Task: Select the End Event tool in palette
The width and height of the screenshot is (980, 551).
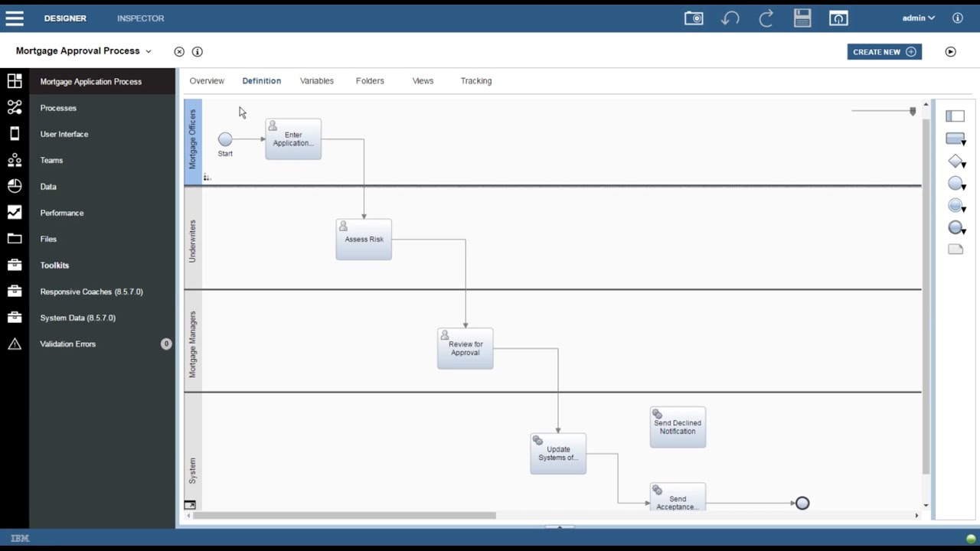Action: [x=956, y=228]
